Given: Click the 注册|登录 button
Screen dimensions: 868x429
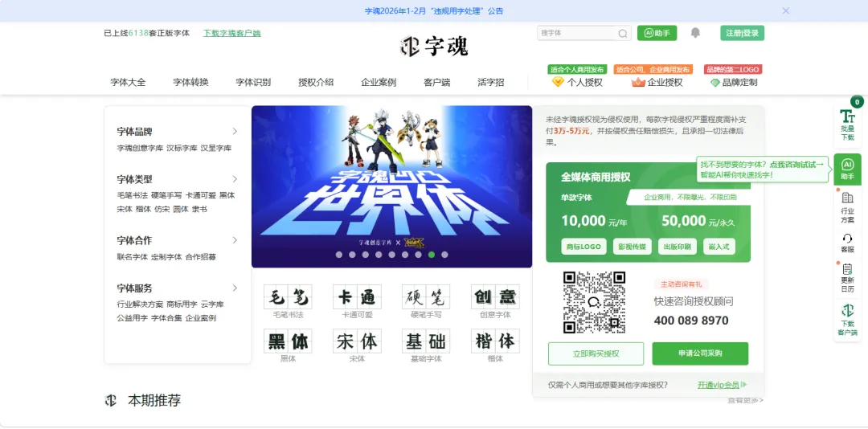Looking at the screenshot, I should 743,33.
